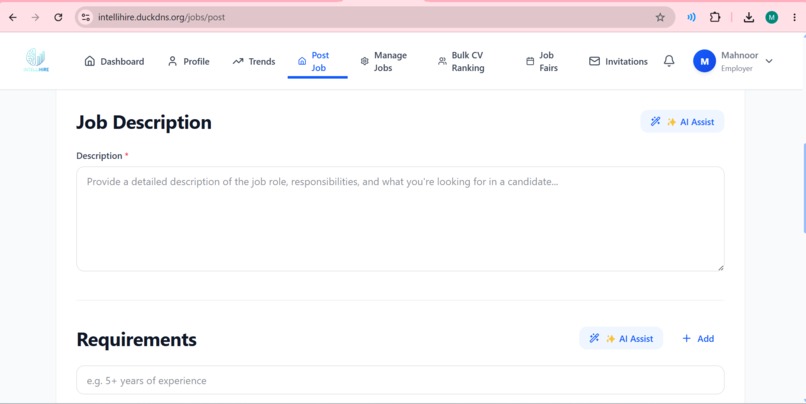Open the Chrome three-dot menu
806x404 pixels.
pyautogui.click(x=794, y=17)
